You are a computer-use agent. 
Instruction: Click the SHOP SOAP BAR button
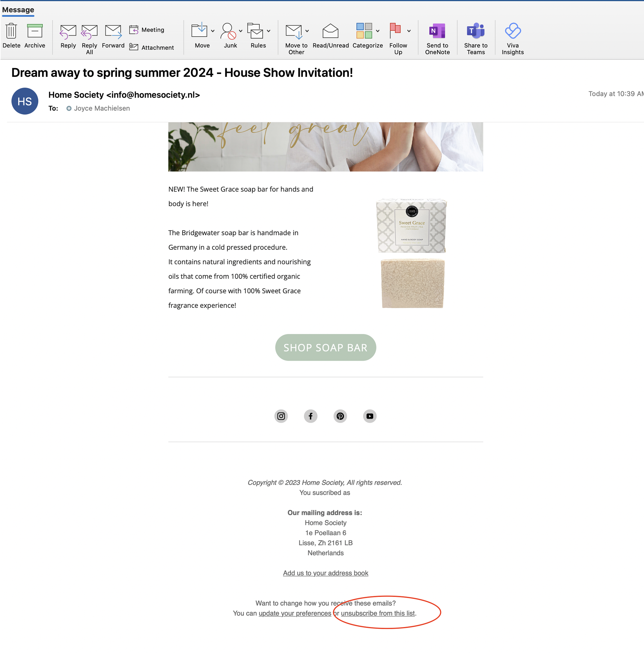click(x=325, y=347)
